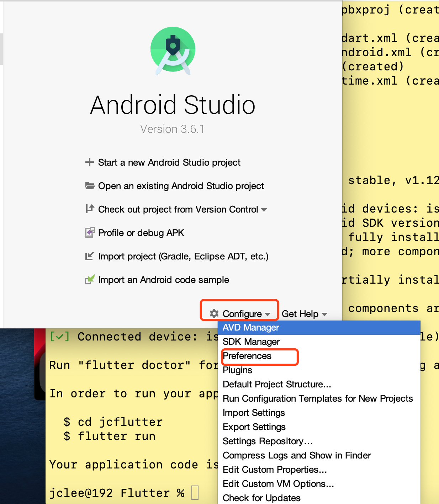Select AVD Manager from the menu
Image resolution: width=439 pixels, height=504 pixels.
coord(319,327)
